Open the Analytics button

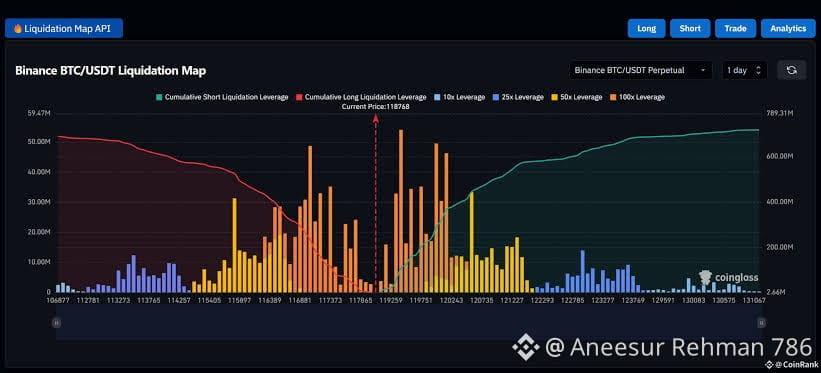tap(788, 28)
